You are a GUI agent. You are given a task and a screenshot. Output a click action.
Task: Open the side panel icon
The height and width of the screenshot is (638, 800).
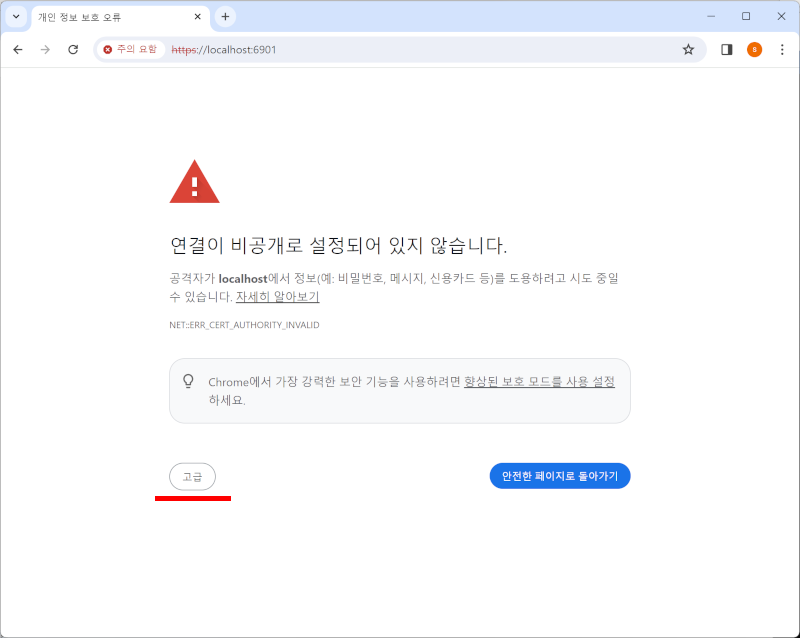pos(727,50)
